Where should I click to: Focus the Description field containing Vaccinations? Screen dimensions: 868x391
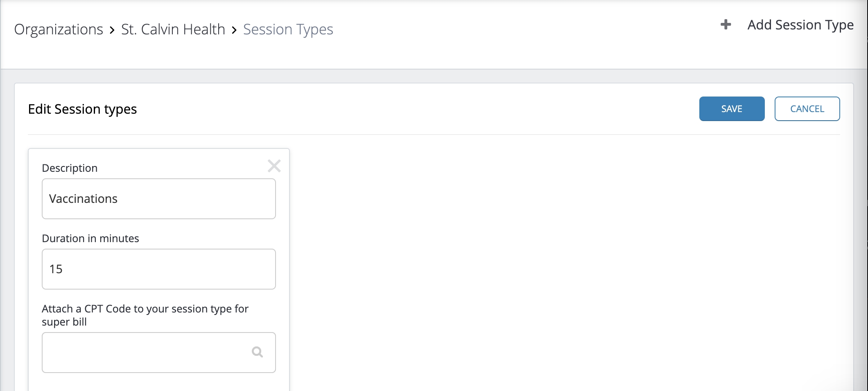click(159, 199)
